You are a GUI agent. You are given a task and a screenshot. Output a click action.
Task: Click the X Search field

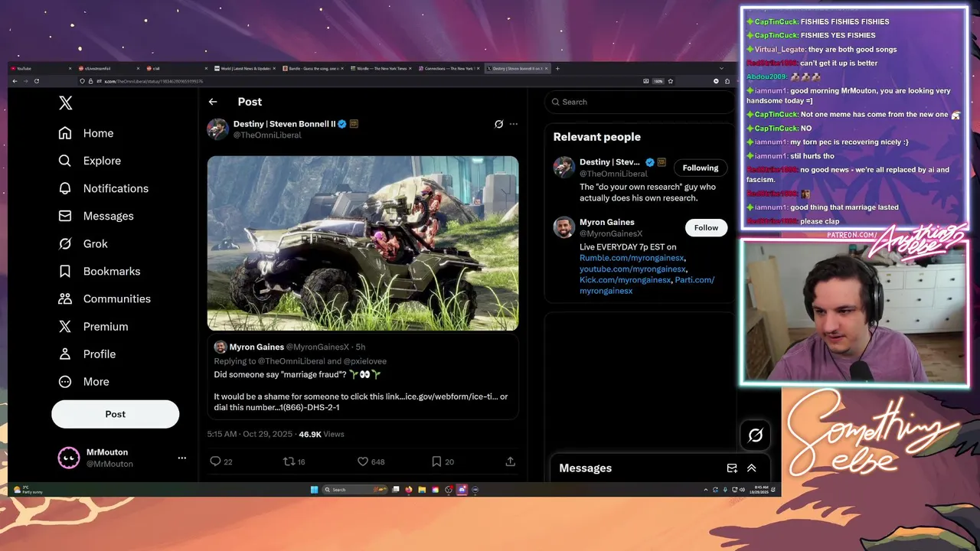pos(639,102)
